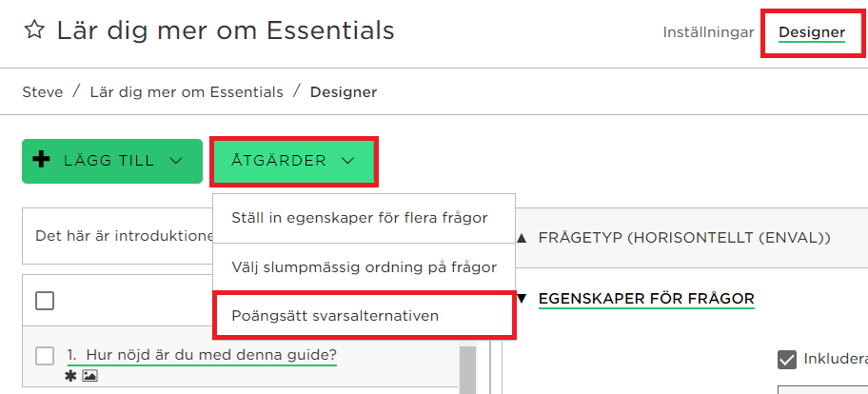This screenshot has width=868, height=394.
Task: Go to Steve breadcrumb link
Action: pyautogui.click(x=43, y=92)
